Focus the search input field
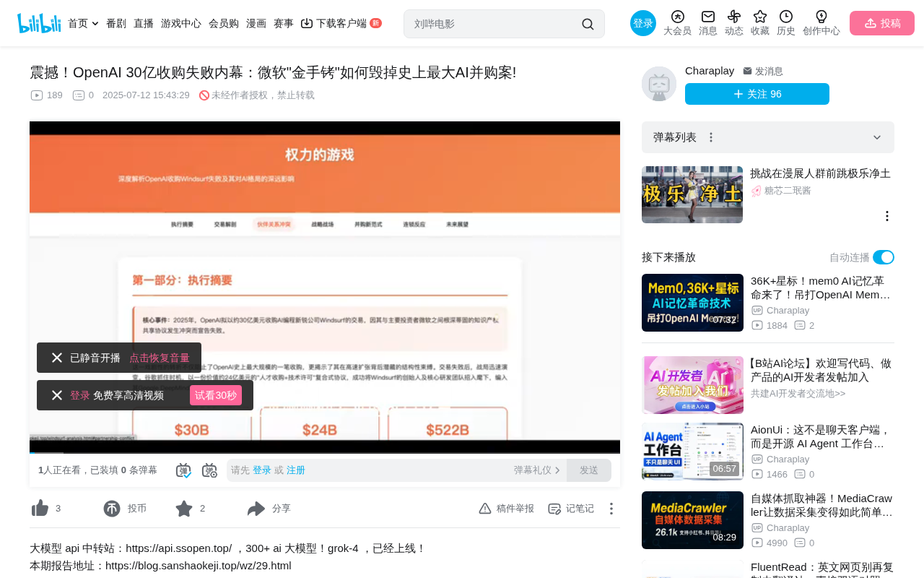 [x=495, y=24]
